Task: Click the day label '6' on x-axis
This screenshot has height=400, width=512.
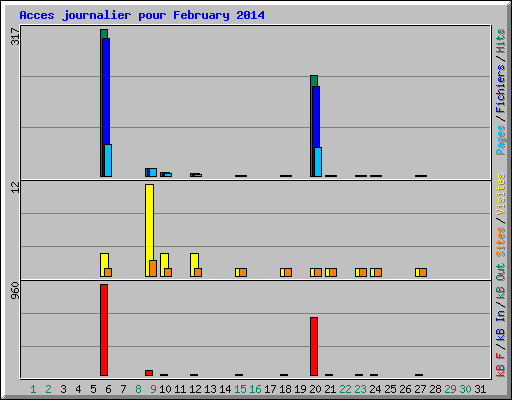Action: pos(108,389)
